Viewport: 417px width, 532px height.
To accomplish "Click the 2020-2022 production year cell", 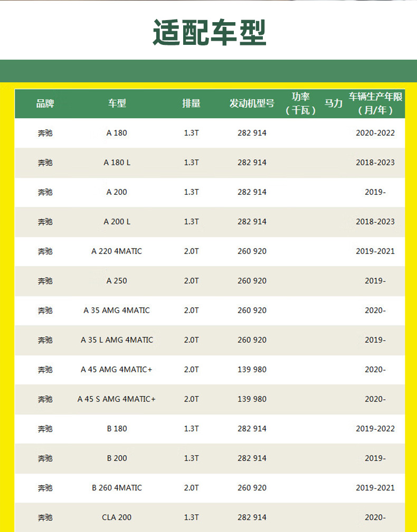I will 375,133.
